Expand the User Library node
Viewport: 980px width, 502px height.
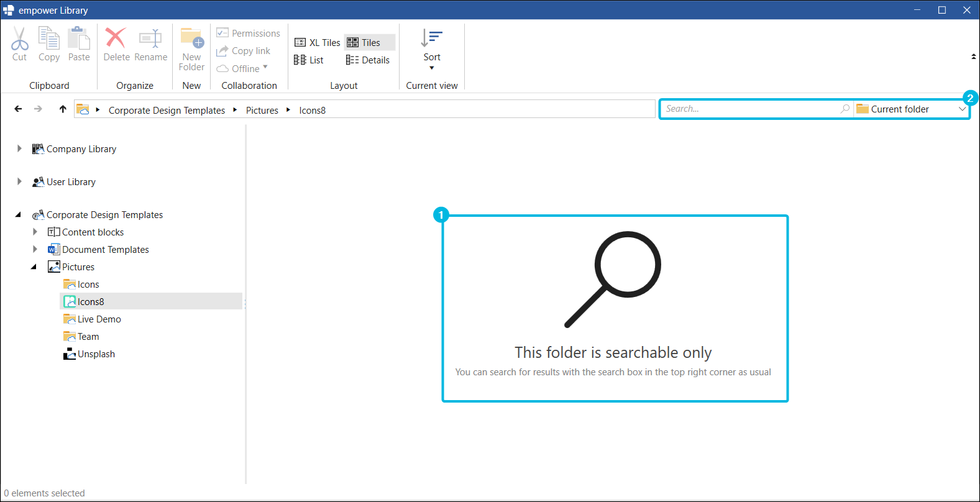point(19,181)
